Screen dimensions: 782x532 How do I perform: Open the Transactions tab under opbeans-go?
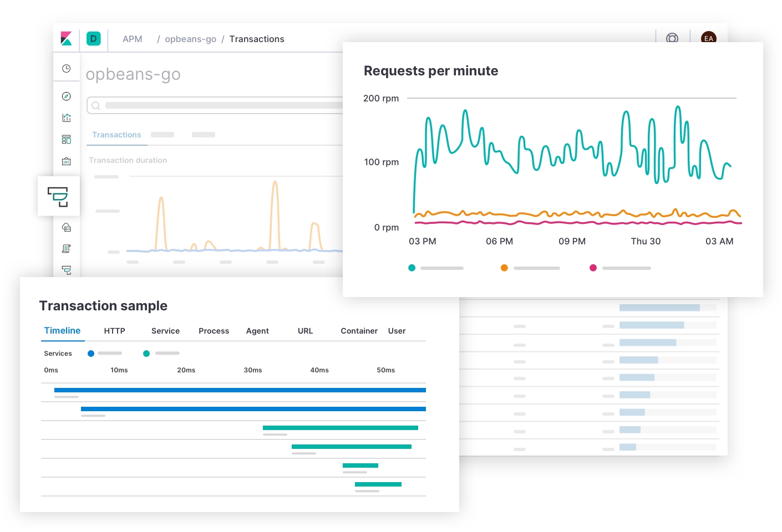tap(116, 135)
